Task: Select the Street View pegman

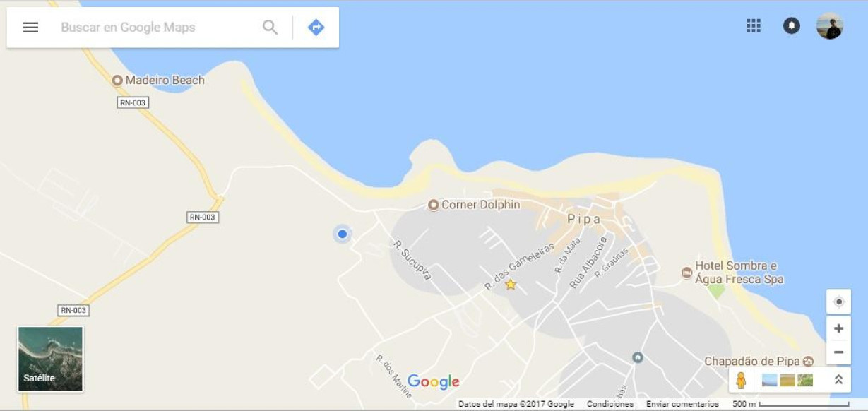Action: (x=741, y=380)
